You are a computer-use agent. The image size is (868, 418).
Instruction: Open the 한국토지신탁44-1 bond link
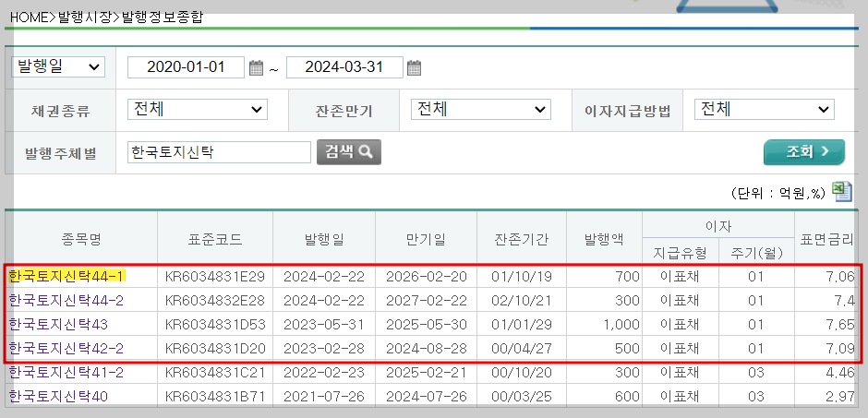(66, 276)
